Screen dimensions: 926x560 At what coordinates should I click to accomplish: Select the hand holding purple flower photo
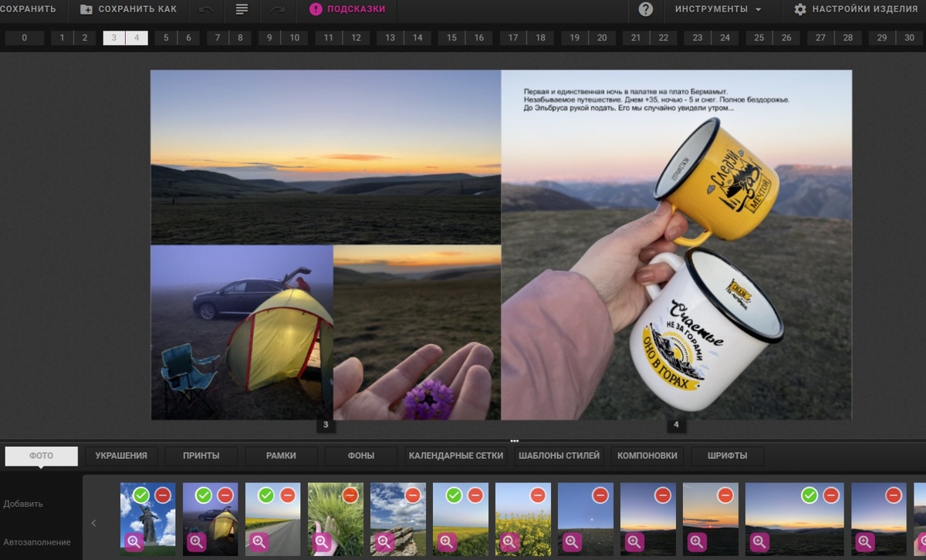tap(417, 332)
